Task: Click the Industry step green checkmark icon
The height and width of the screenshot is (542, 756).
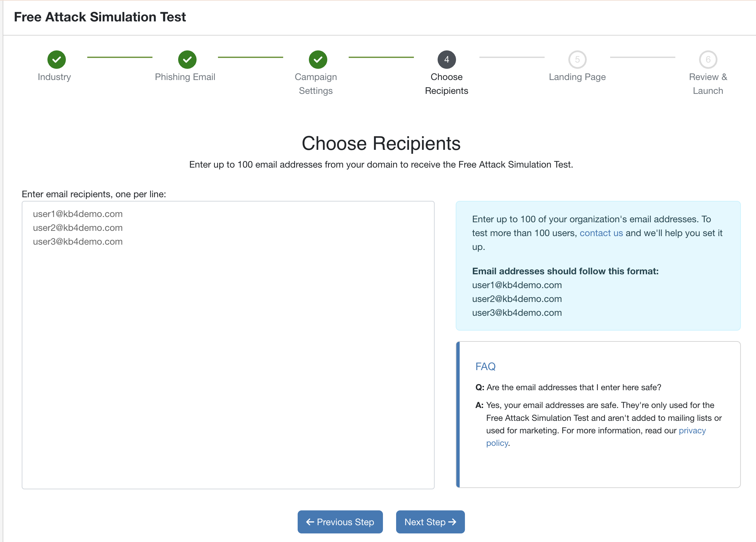Action: coord(56,60)
